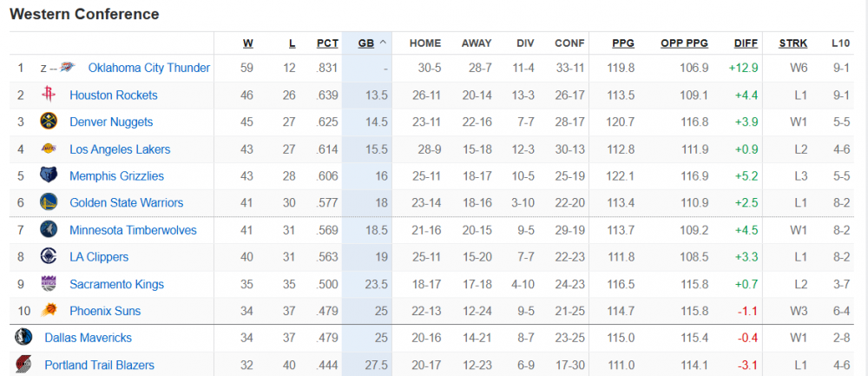Click the Portland Trail Blazers logo icon
The height and width of the screenshot is (376, 868).
tap(23, 365)
